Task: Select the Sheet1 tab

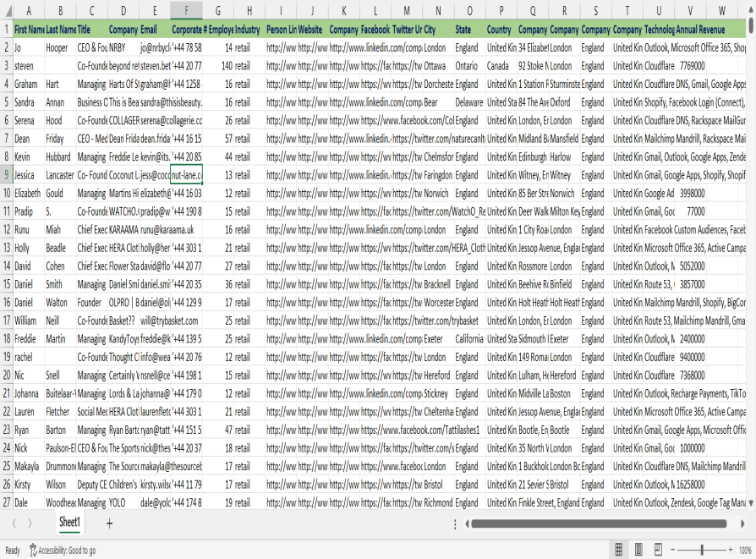Action: pos(69,523)
